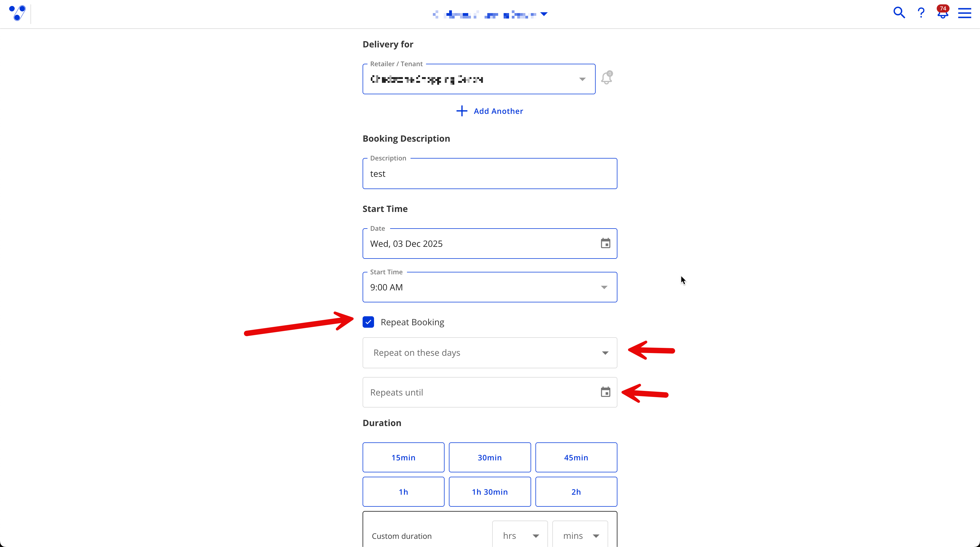Click the bell icon beside Retailer field
This screenshot has height=547, width=980.
pos(607,78)
